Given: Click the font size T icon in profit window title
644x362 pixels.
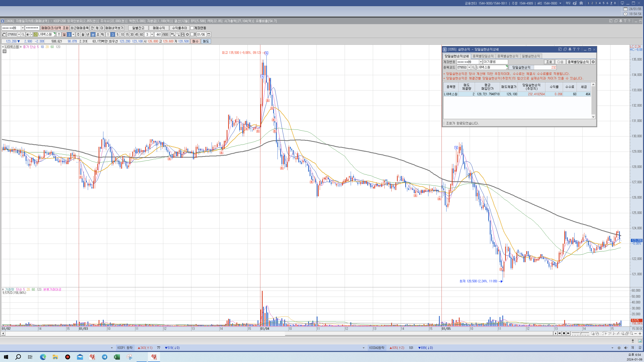Looking at the screenshot, I should pos(574,50).
